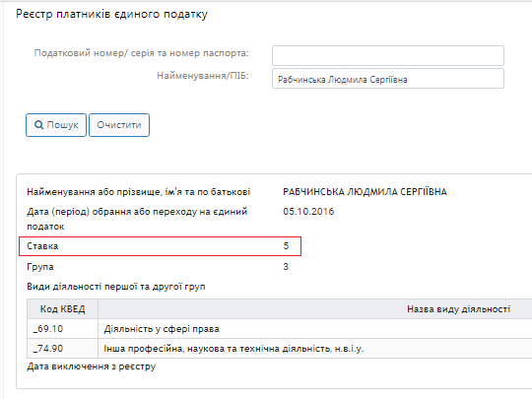Click the highlighted Ставка row label
Screen dimensions: 532x399
(42, 246)
